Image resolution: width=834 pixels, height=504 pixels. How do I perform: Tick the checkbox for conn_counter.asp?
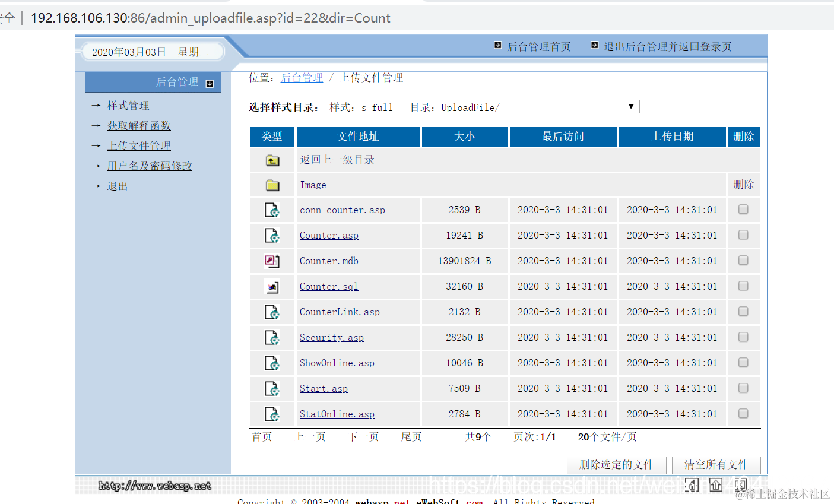click(743, 210)
